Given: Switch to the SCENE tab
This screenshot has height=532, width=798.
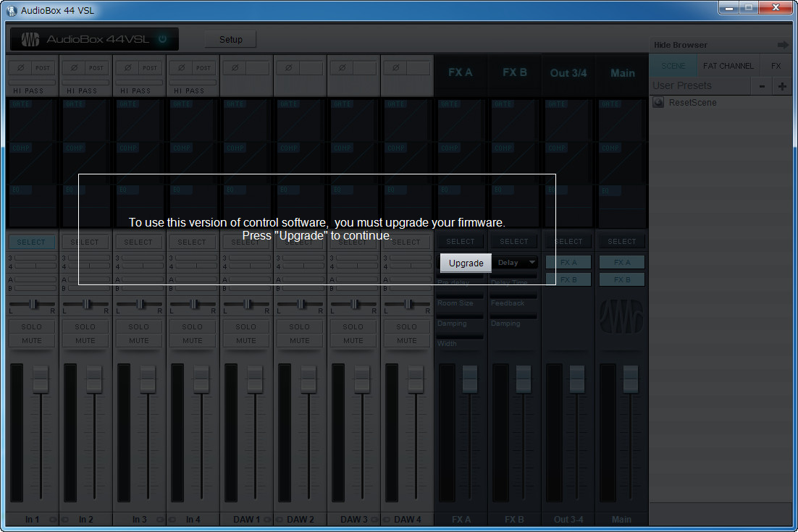Looking at the screenshot, I should coord(673,66).
